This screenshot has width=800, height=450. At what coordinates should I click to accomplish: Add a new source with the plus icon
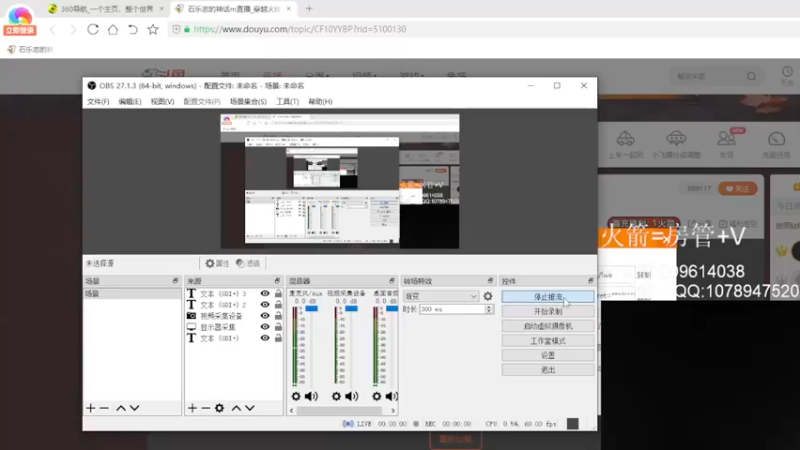(192, 408)
